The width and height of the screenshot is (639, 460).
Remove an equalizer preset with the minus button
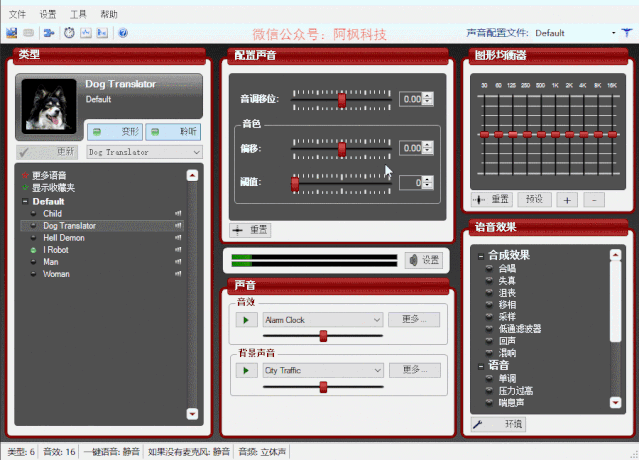coord(594,200)
